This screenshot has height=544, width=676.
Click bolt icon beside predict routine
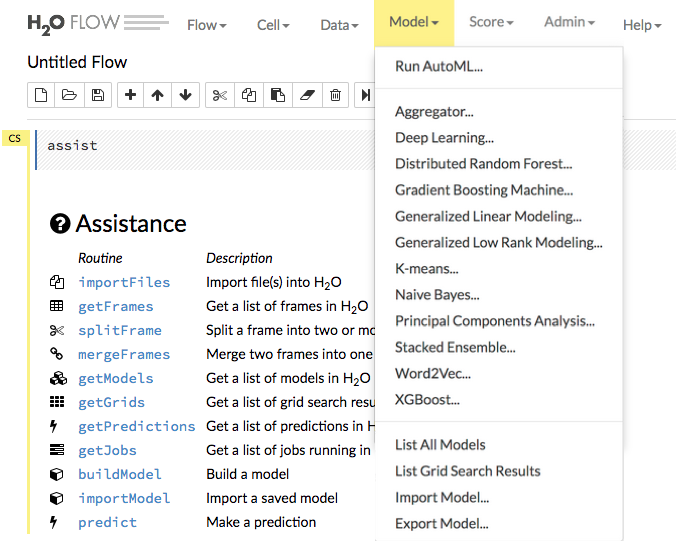pyautogui.click(x=53, y=522)
